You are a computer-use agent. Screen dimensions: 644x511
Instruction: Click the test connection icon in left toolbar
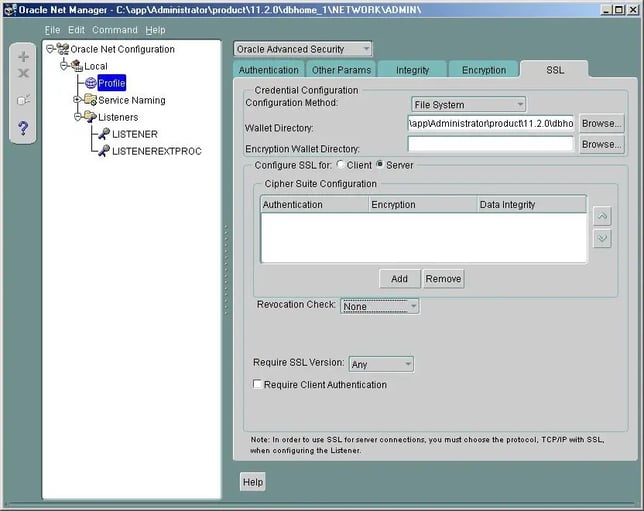pos(24,100)
